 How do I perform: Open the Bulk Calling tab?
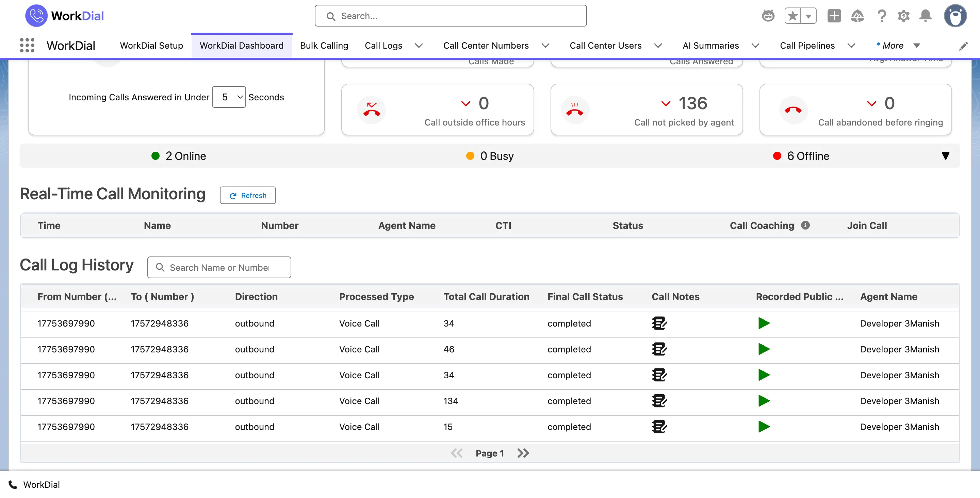[324, 46]
